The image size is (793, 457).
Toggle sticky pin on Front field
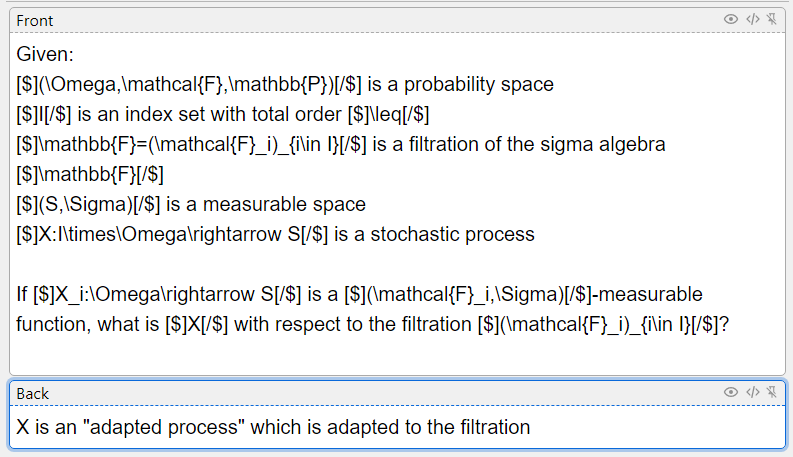coord(772,19)
